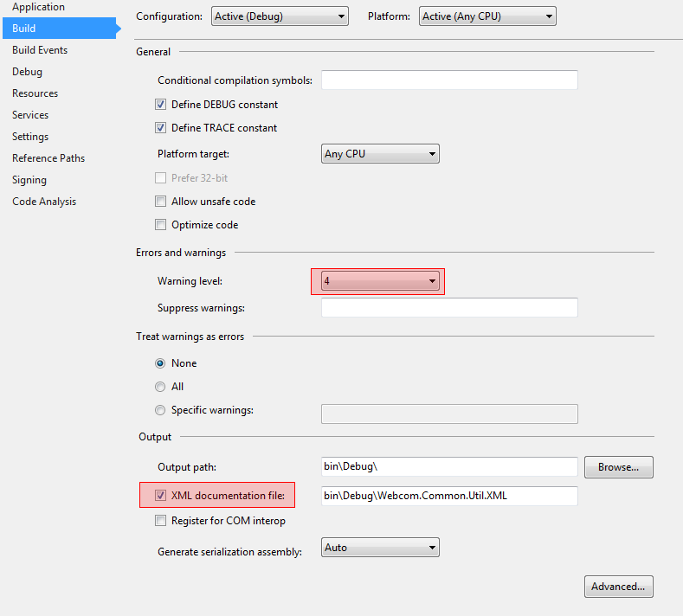Uncheck Define TRACE constant
Viewport: 683px width, 616px height.
click(x=160, y=127)
